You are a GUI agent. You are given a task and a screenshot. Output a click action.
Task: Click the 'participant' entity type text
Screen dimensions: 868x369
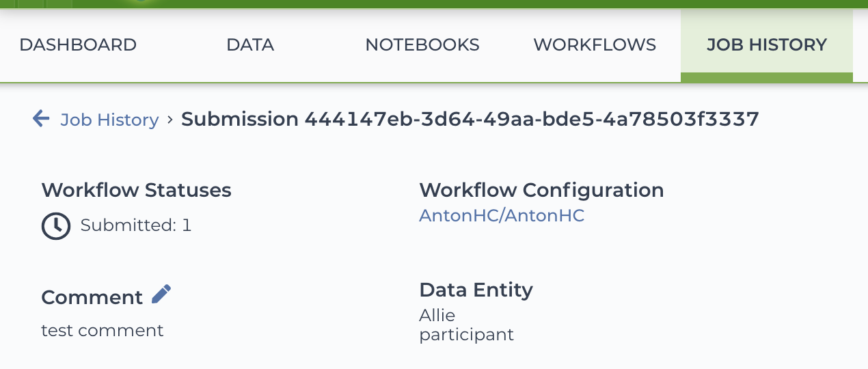click(466, 335)
